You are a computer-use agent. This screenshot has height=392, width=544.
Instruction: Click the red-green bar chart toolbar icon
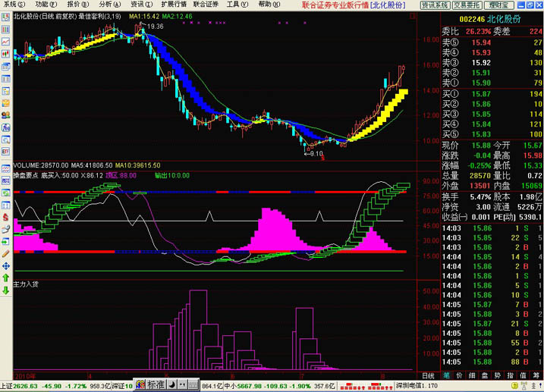tap(6, 30)
